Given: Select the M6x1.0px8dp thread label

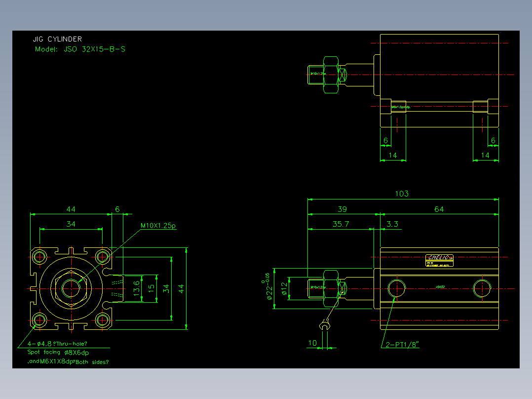Looking at the screenshot, I should (401, 107).
